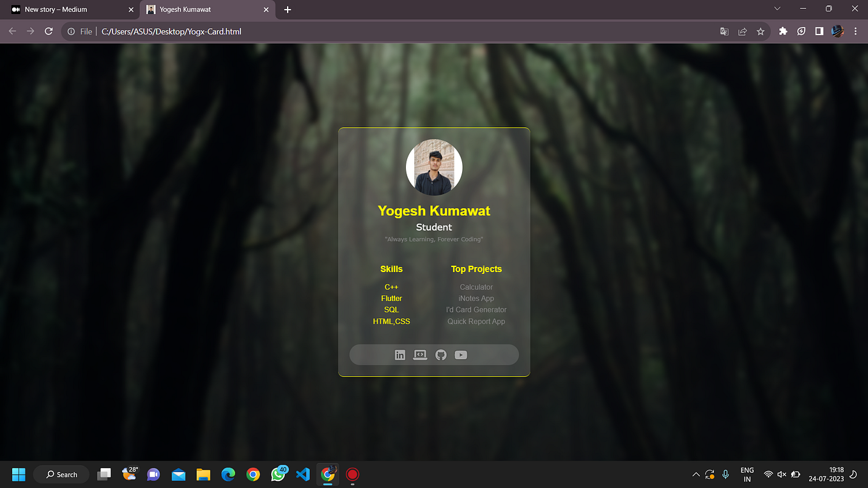868x488 pixels.
Task: Unmute the speaker in the system tray
Action: click(x=782, y=474)
